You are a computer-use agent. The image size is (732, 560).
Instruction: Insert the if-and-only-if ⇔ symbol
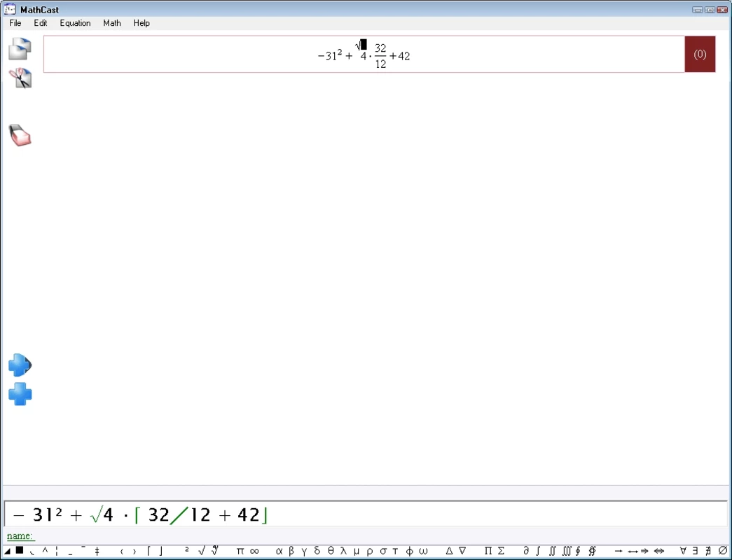[x=658, y=551]
